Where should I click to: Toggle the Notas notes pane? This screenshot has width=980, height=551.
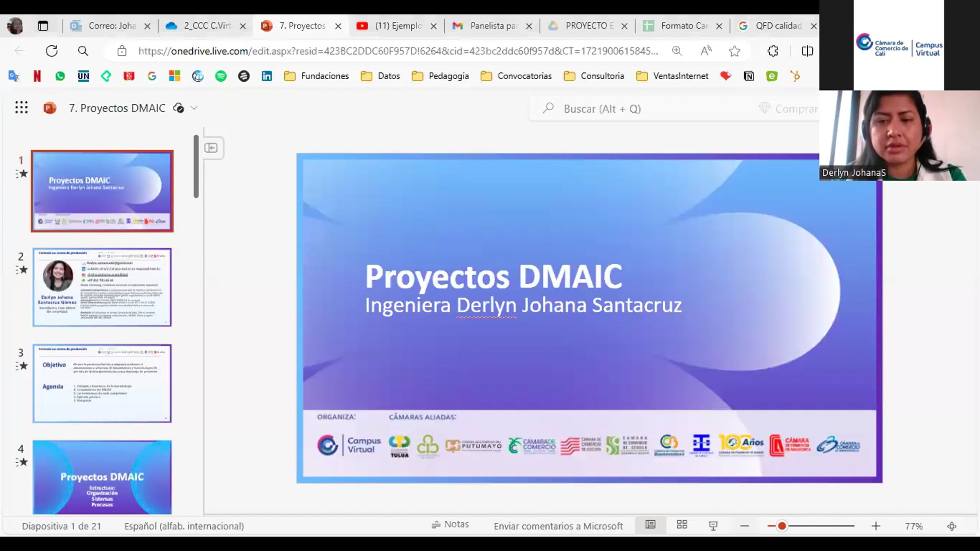point(450,524)
